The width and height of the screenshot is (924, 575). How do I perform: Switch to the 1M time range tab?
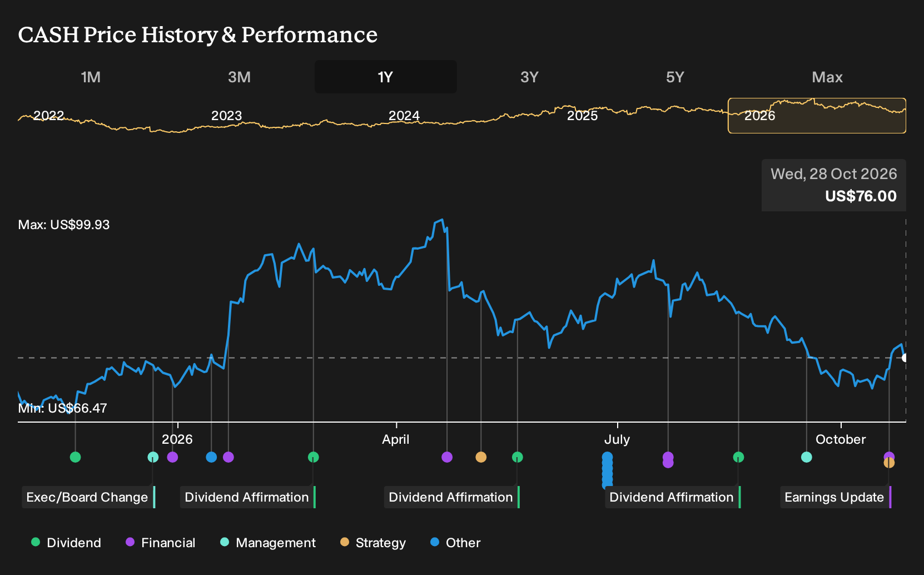91,77
